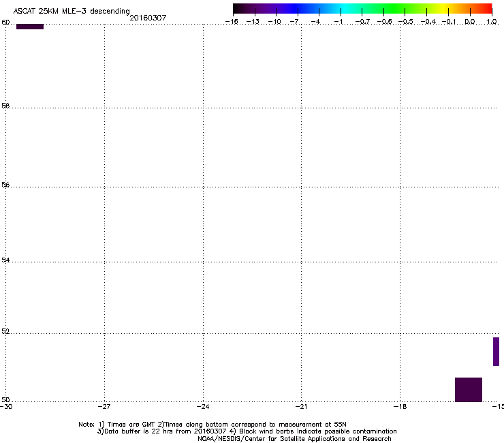Click the latitude 58 axis label
Viewport: 504px width, 443px height.
point(5,106)
